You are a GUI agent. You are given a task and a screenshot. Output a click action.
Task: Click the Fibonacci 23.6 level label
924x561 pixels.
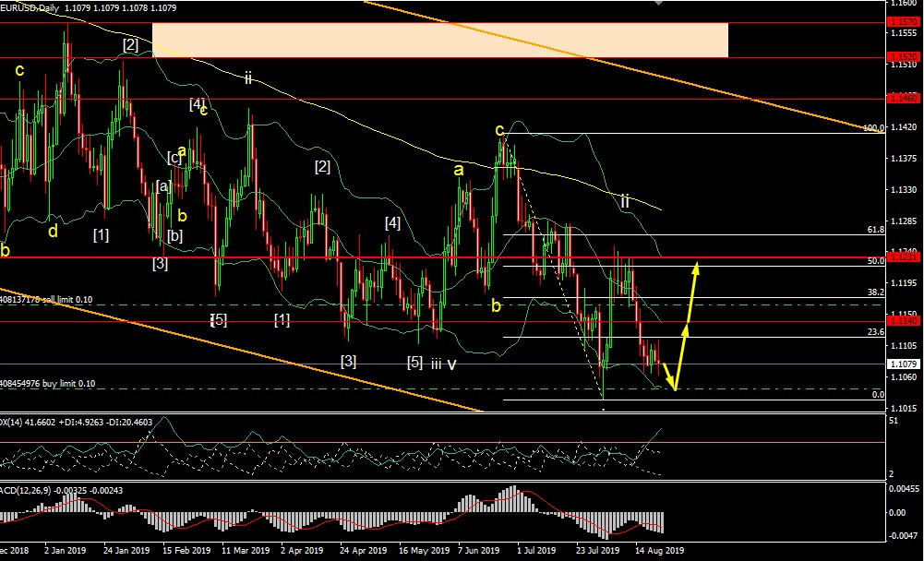(875, 331)
